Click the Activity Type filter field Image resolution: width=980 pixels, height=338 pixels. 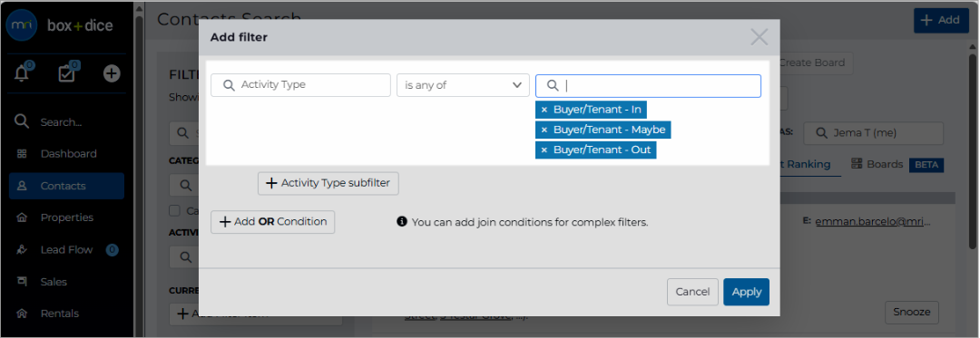(300, 85)
